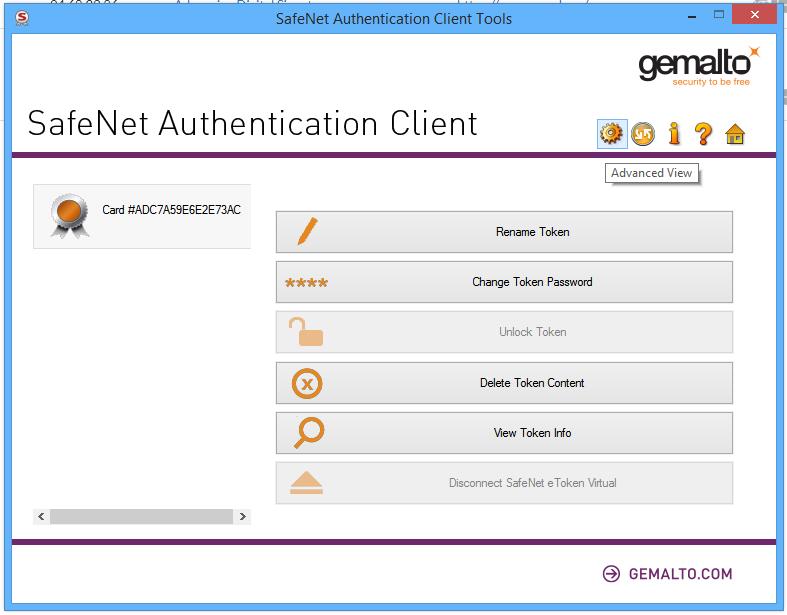The width and height of the screenshot is (787, 615).
Task: Click the arrow circle beside GEMALTO.COM
Action: click(x=611, y=574)
